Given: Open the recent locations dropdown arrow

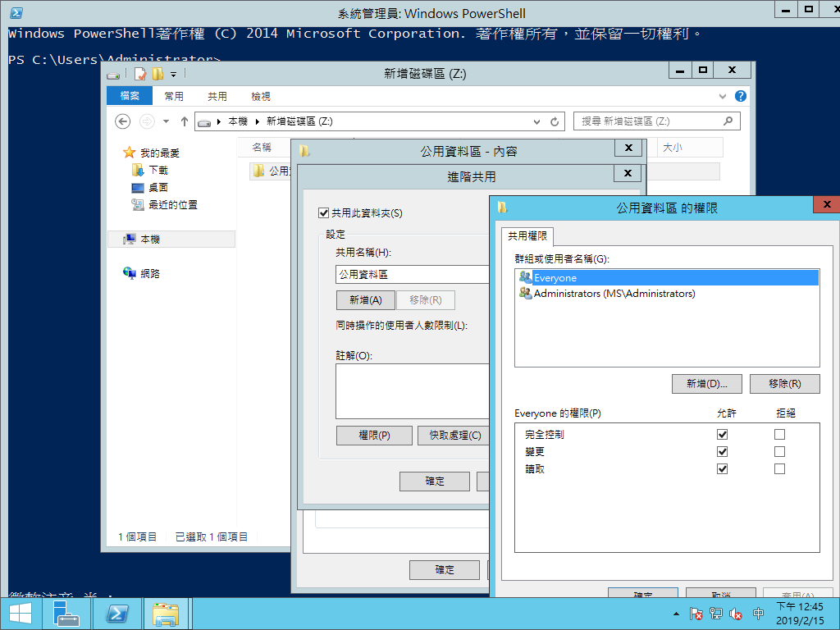Looking at the screenshot, I should (166, 121).
